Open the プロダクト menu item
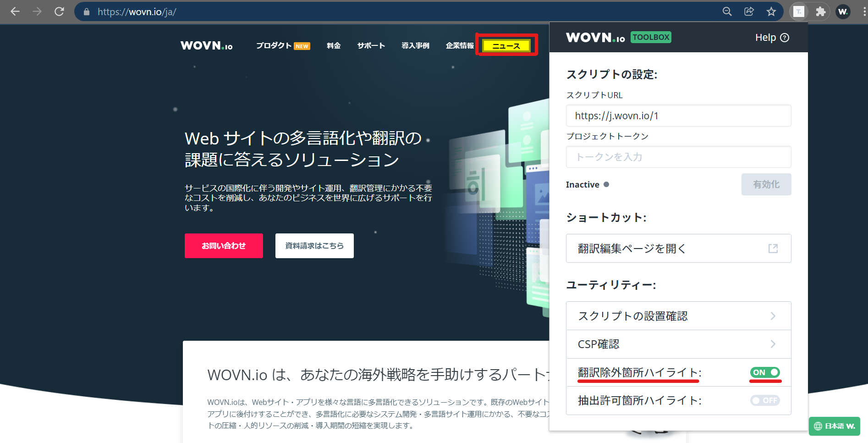This screenshot has height=443, width=868. click(274, 46)
